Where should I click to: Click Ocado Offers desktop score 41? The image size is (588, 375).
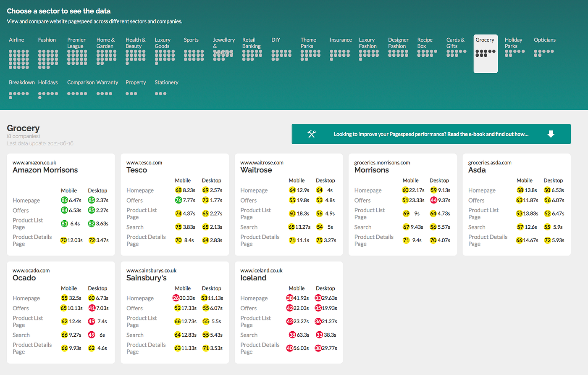click(92, 308)
